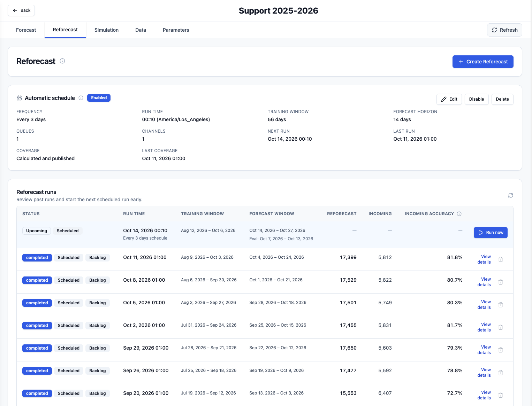Run the upcoming reforecast now
Image resolution: width=532 pixels, height=406 pixels.
491,233
